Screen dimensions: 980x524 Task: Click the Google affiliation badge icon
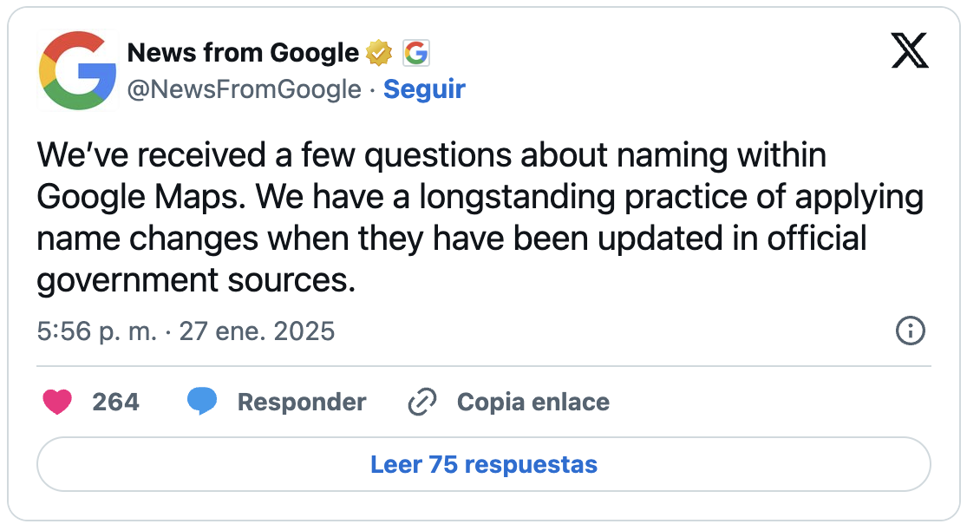(x=416, y=53)
